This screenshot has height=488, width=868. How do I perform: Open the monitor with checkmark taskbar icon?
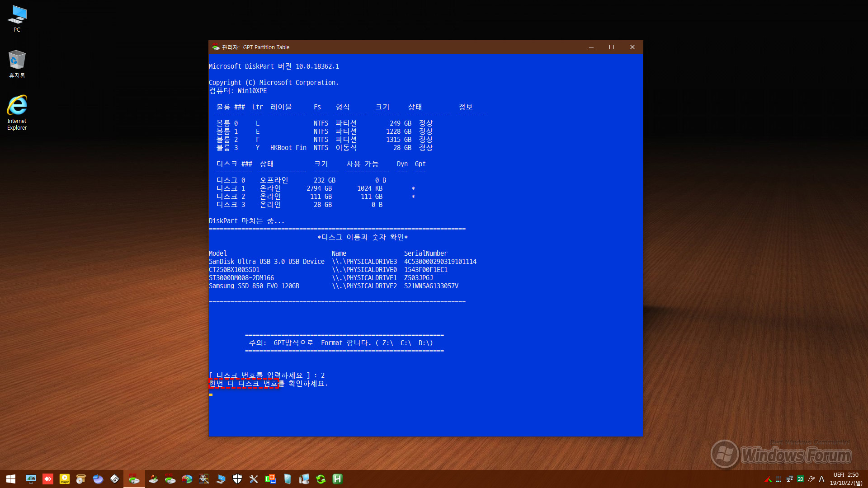coord(221,479)
